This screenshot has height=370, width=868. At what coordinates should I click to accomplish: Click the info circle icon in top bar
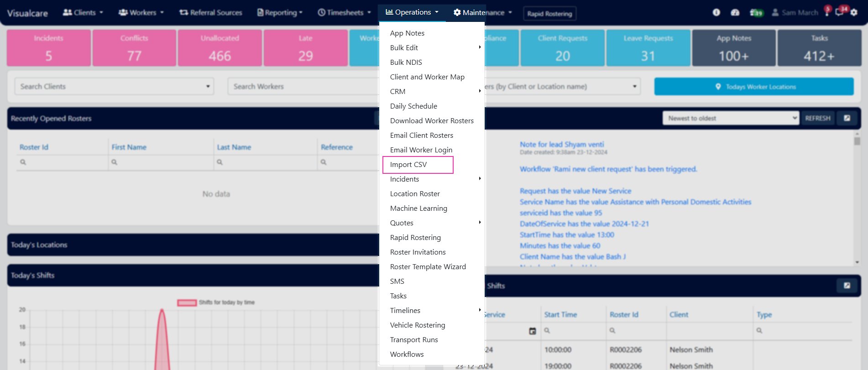716,12
